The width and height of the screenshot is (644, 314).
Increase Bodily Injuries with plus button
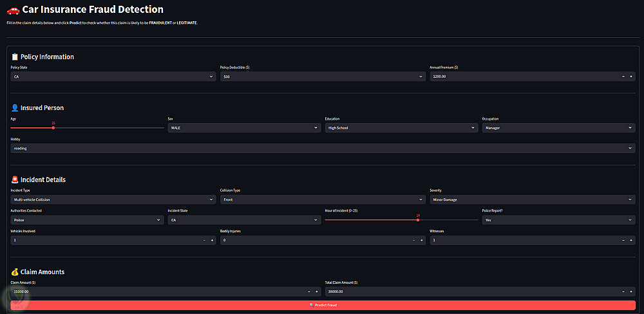[421, 240]
